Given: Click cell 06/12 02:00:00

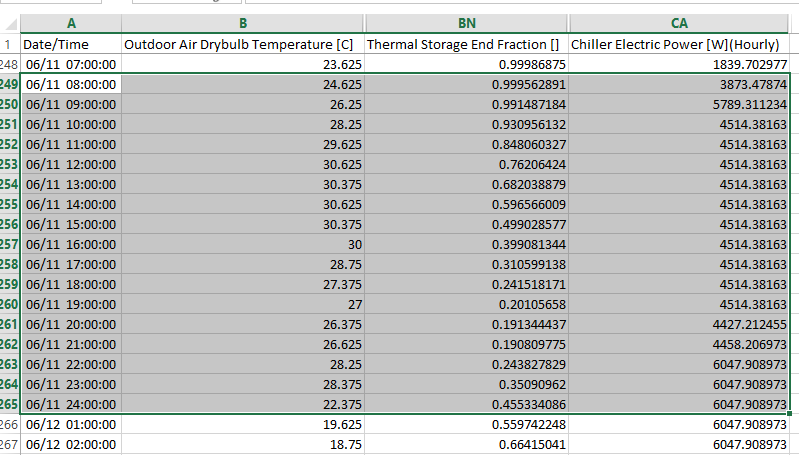Looking at the screenshot, I should (71, 444).
